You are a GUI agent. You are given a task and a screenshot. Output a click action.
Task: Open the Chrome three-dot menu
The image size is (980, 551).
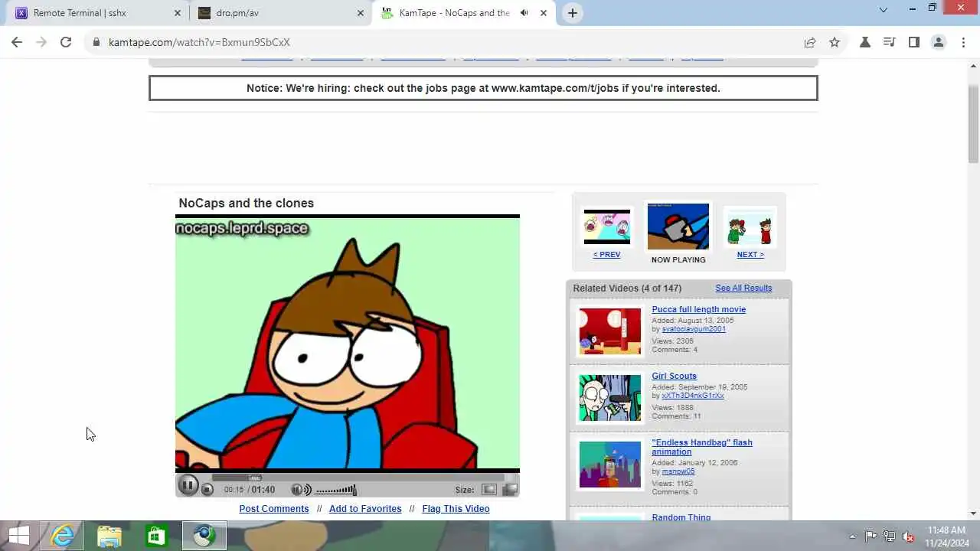click(x=962, y=42)
